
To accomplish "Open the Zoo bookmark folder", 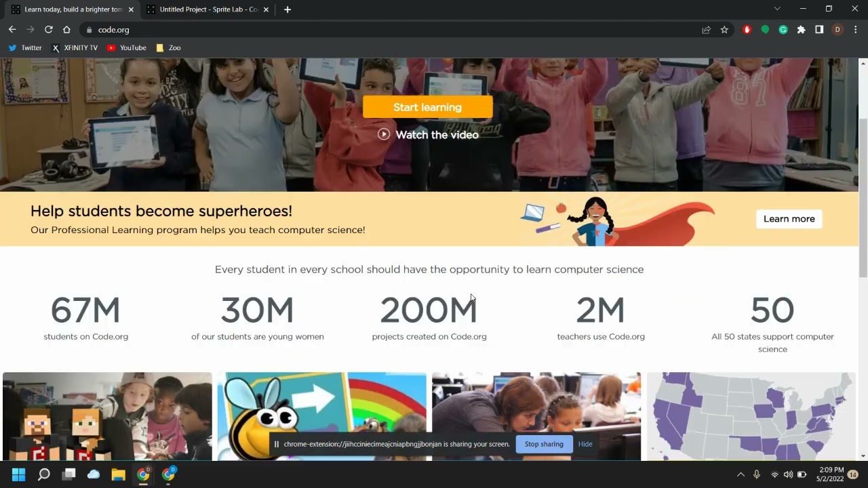I will click(x=168, y=48).
